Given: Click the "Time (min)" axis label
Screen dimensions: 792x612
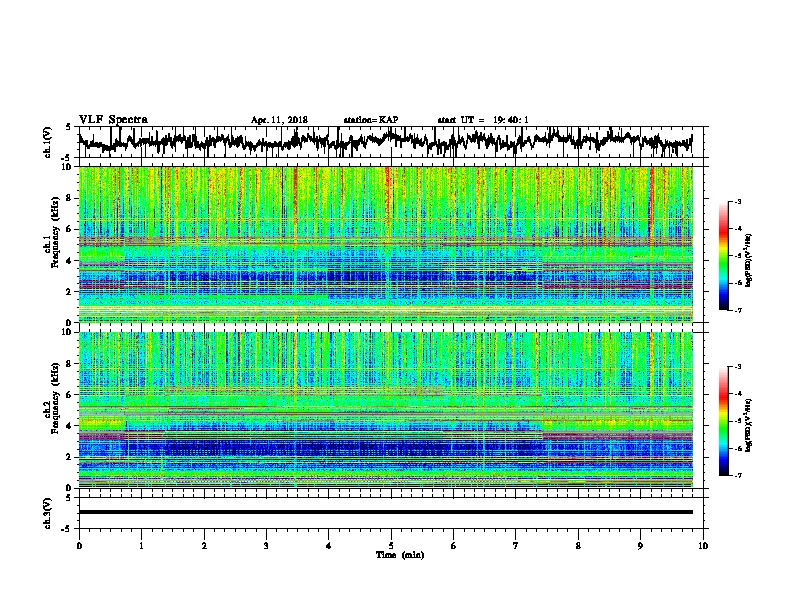Looking at the screenshot, I should pyautogui.click(x=400, y=555).
